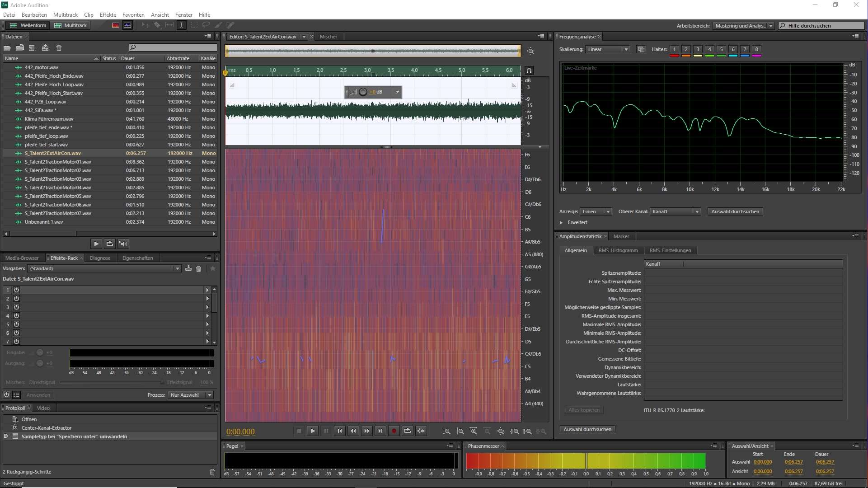Delete the selected file via trash icon
The image size is (868, 488).
pos(59,48)
